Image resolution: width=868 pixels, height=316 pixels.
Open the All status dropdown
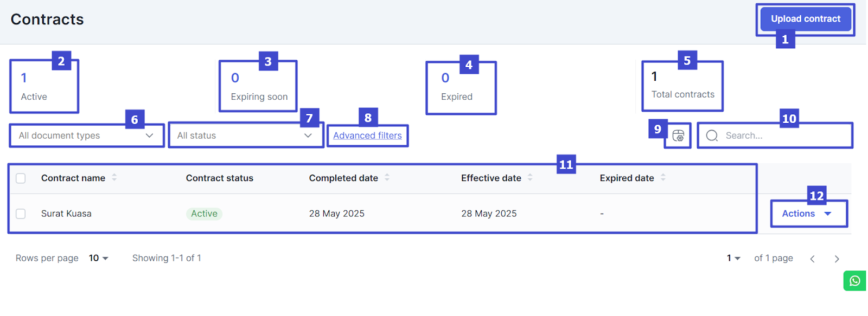point(246,136)
